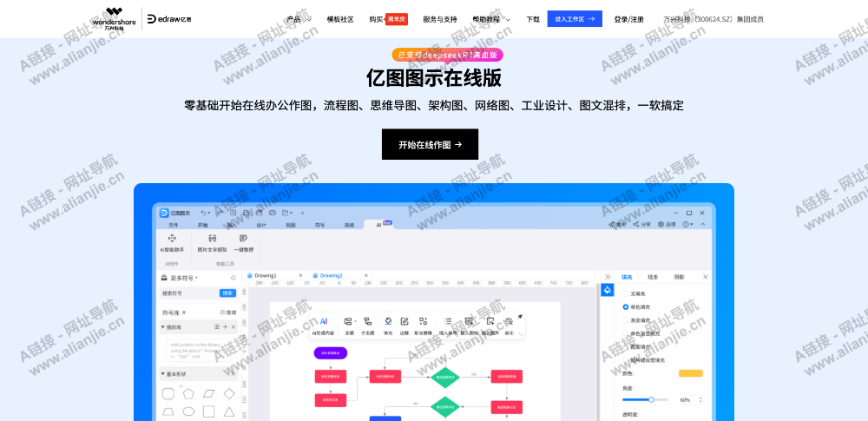Open 选项 gear settings
The image size is (868, 421).
667,224
